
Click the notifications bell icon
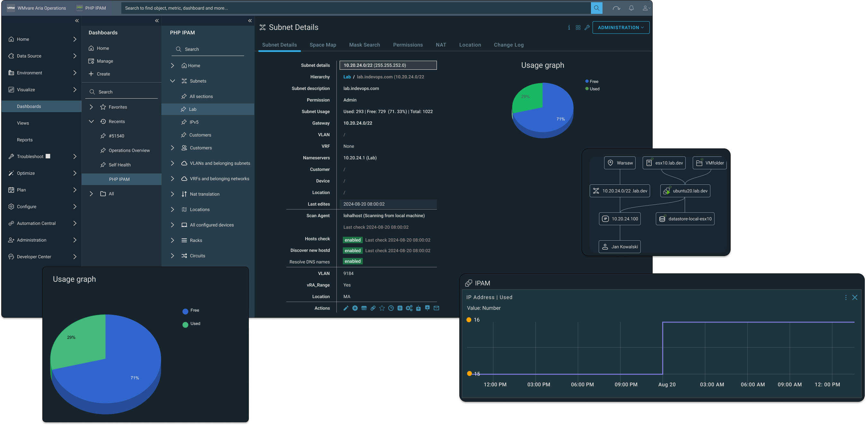631,8
